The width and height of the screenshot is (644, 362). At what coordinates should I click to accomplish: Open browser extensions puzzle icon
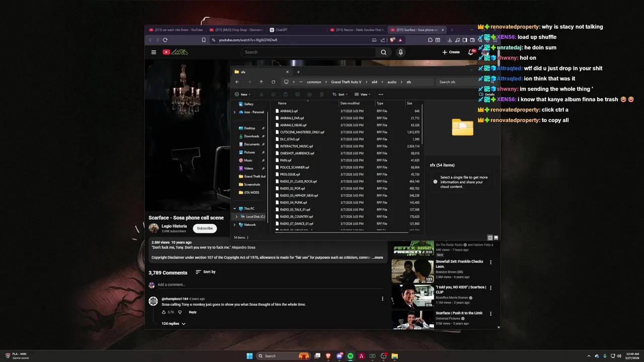point(431,40)
